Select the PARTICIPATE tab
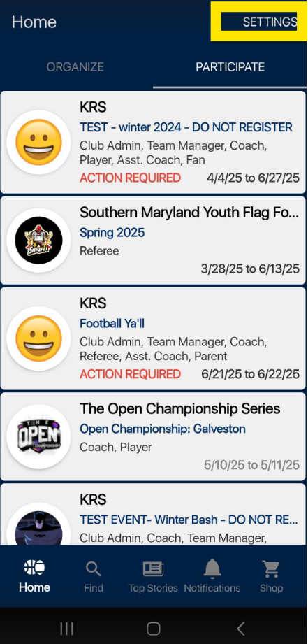The width and height of the screenshot is (308, 644). point(230,67)
